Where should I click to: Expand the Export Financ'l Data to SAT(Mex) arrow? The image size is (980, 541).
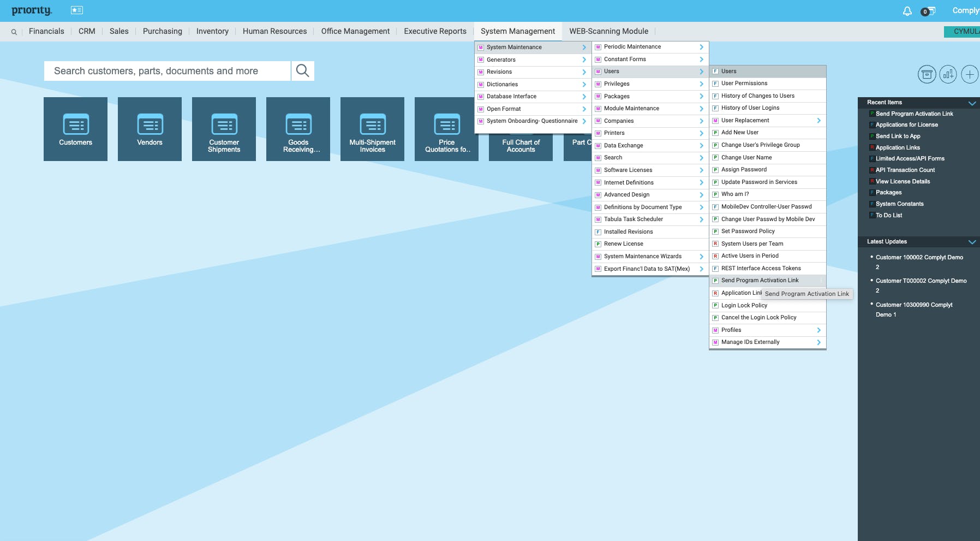(x=701, y=269)
